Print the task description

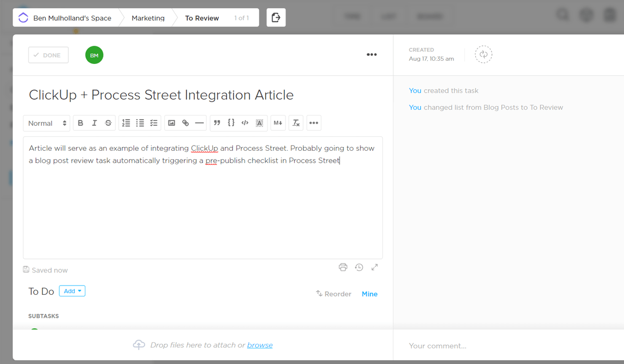point(343,267)
